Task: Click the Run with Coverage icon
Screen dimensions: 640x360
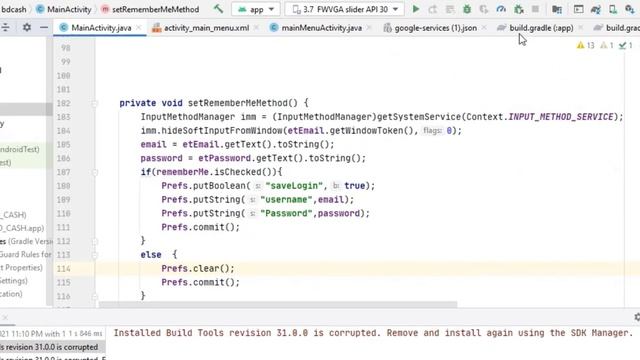Action: click(x=484, y=9)
